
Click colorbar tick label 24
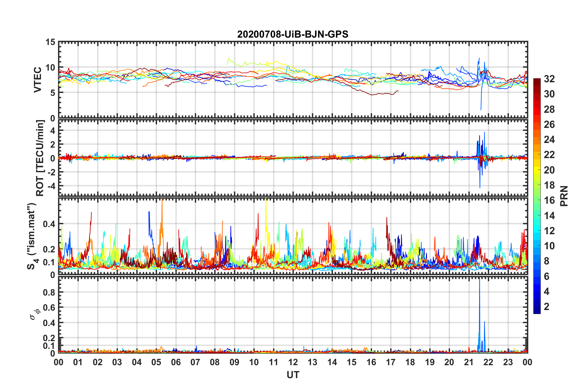click(549, 140)
